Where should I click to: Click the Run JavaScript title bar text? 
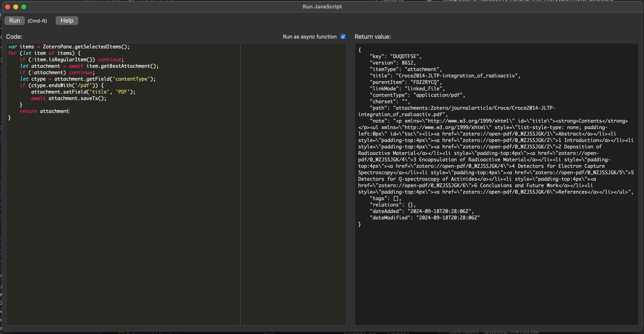coord(322,7)
